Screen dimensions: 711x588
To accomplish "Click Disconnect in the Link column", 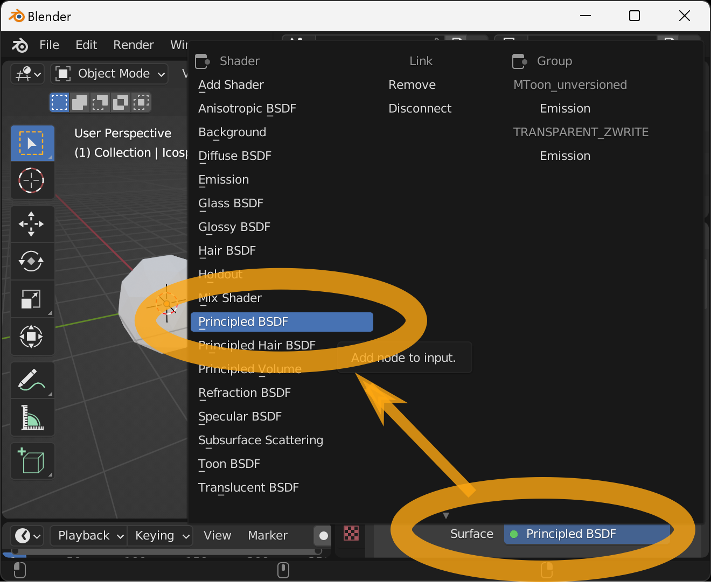I will [420, 109].
